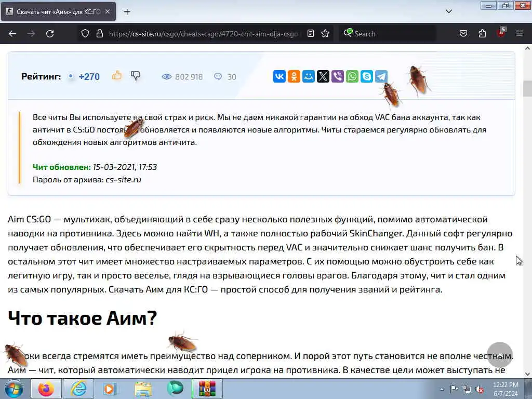Go back to previous page
This screenshot has width=532, height=399.
point(12,34)
